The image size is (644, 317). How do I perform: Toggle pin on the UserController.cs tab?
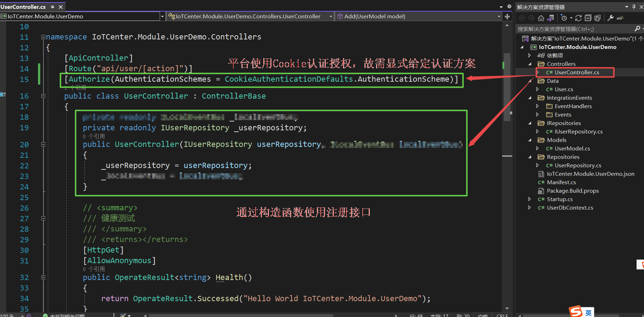tap(53, 7)
